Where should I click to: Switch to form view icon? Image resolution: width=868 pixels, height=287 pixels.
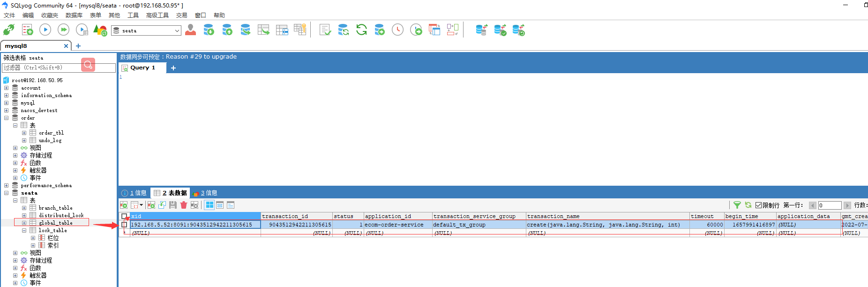click(x=220, y=205)
